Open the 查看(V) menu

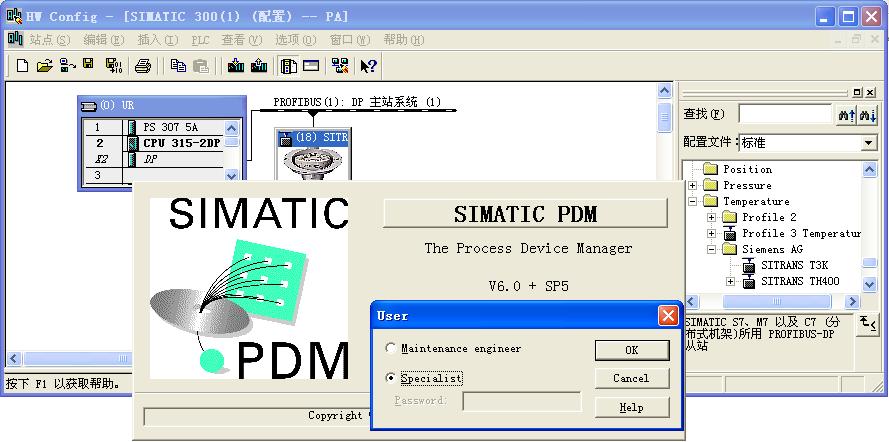click(x=242, y=40)
